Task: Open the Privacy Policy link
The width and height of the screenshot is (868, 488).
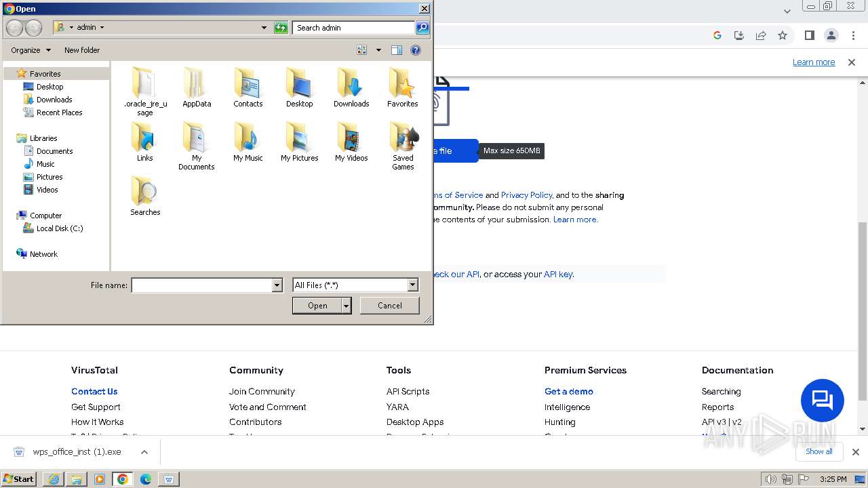Action: pyautogui.click(x=527, y=195)
